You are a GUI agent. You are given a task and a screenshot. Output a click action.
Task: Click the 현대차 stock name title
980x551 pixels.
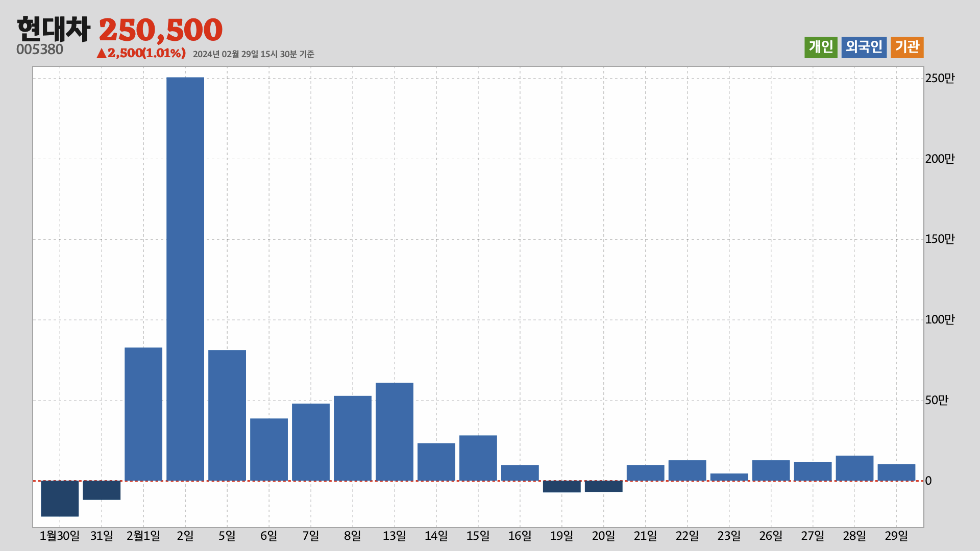pyautogui.click(x=54, y=30)
